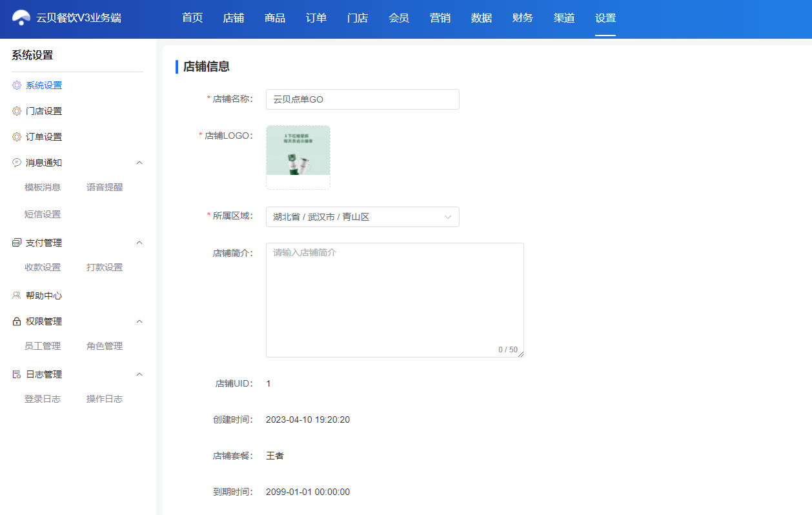
Task: Open 短信设置 submenu item
Action: (43, 214)
